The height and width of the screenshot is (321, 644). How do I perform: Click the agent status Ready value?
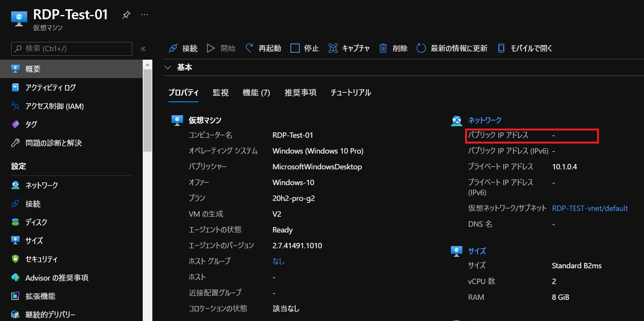click(282, 230)
